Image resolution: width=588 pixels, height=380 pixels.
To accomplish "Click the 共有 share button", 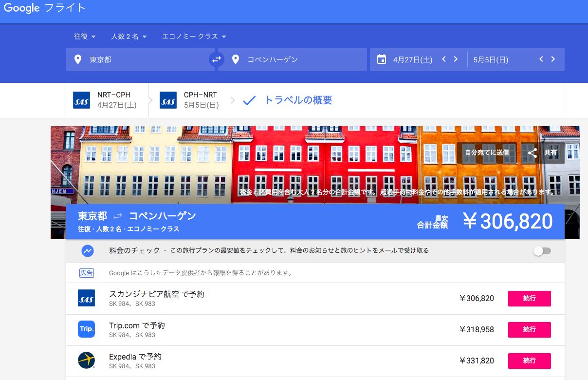I will pyautogui.click(x=543, y=152).
